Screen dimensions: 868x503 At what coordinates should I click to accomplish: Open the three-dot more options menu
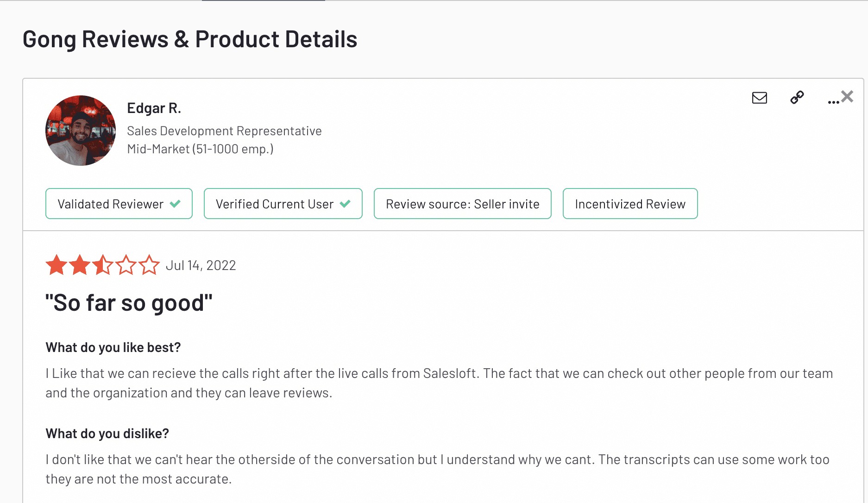833,102
